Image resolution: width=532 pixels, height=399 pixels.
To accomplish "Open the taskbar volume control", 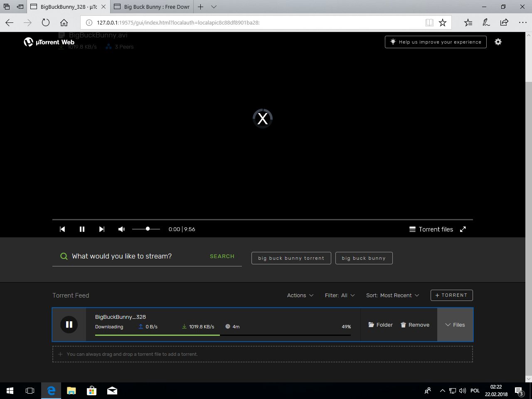I will (x=463, y=391).
